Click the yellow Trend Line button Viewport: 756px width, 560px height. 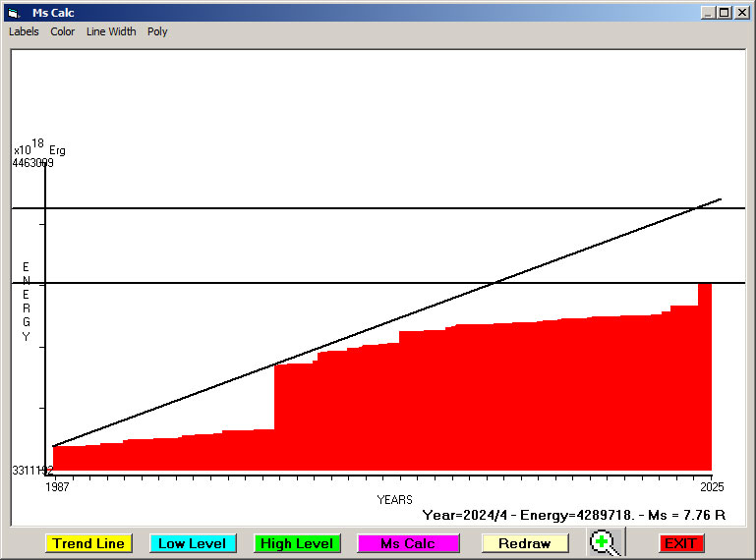click(88, 543)
